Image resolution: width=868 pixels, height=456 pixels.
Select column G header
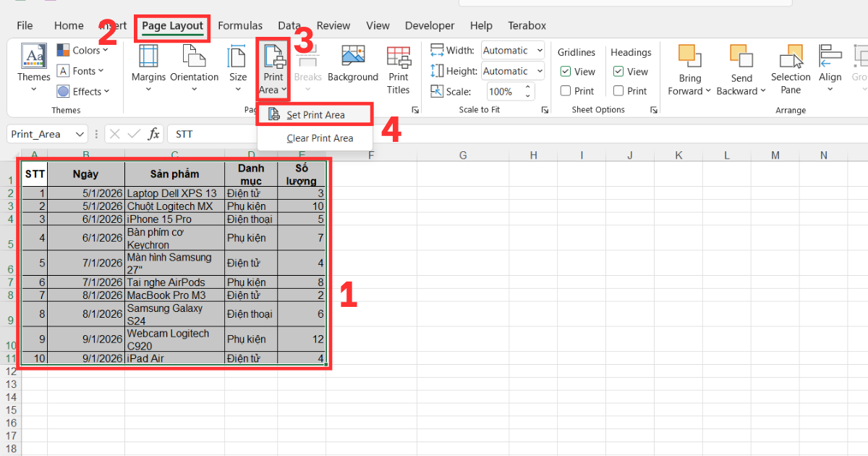pos(462,155)
